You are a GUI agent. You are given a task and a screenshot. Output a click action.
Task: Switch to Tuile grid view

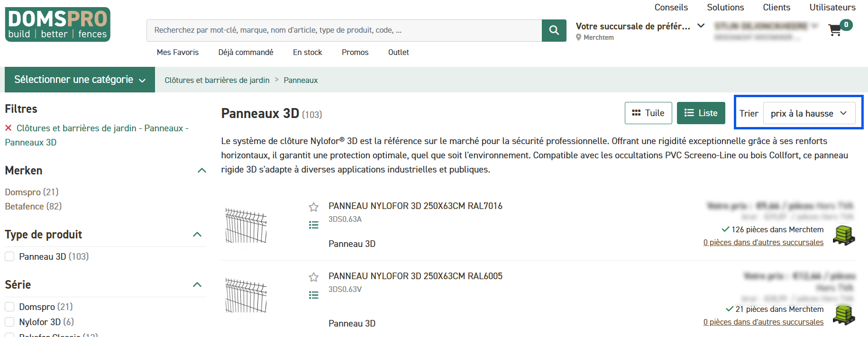pos(648,113)
